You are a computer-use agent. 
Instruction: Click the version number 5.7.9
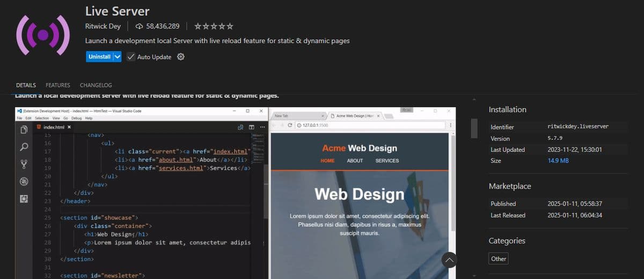(555, 138)
